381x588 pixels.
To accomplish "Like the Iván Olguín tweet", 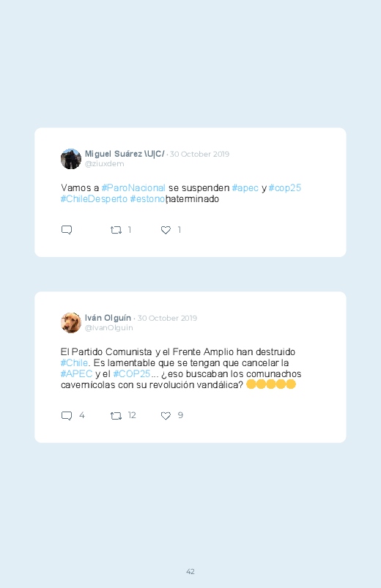I will coord(166,415).
